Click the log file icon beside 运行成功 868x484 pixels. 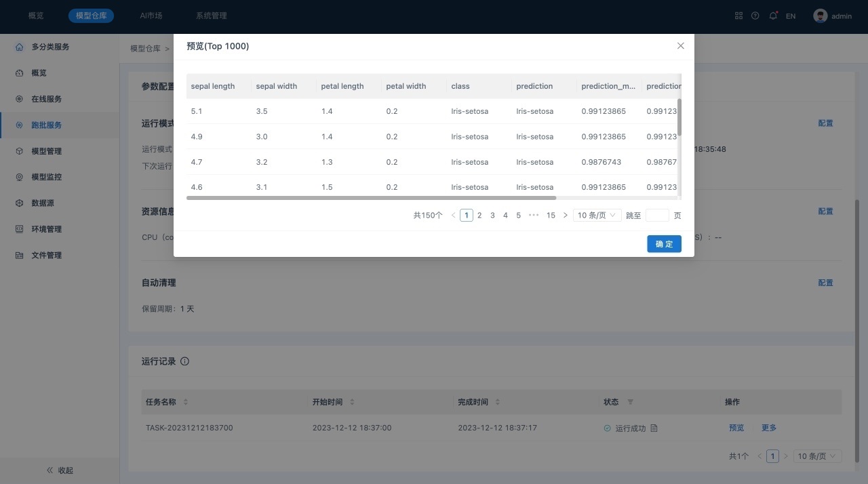[654, 428]
